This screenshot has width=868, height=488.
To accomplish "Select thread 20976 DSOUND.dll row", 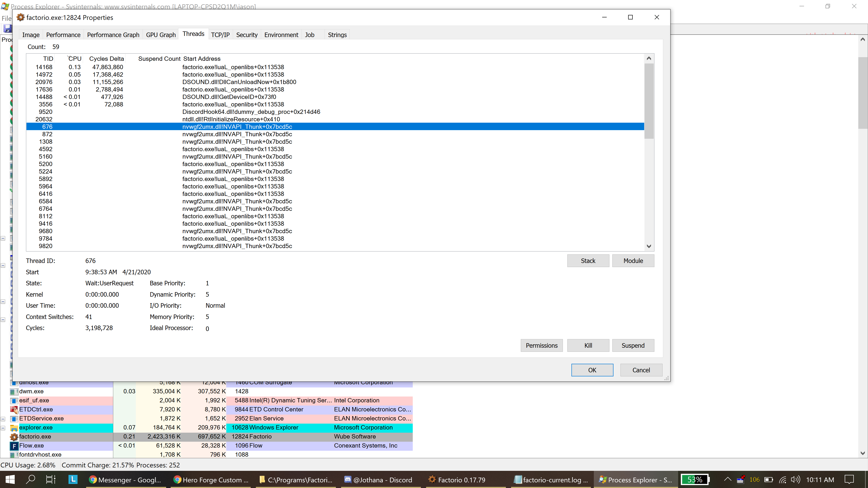I will point(335,82).
